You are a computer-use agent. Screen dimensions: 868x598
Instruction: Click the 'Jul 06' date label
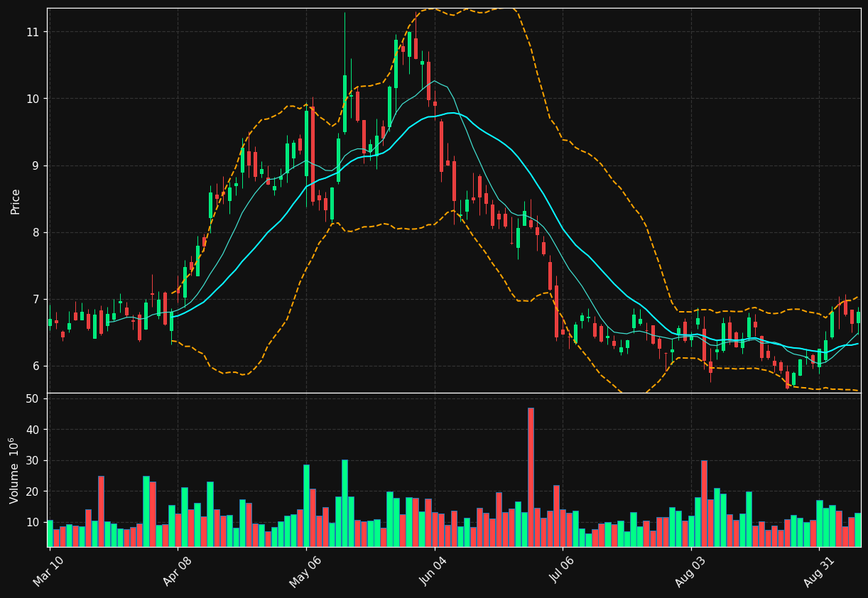coord(562,571)
